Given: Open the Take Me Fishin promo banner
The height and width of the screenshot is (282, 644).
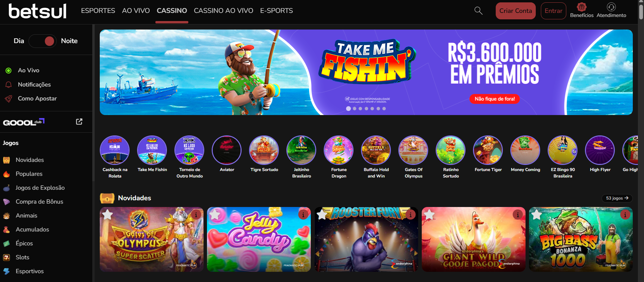Looking at the screenshot, I should pos(366,72).
